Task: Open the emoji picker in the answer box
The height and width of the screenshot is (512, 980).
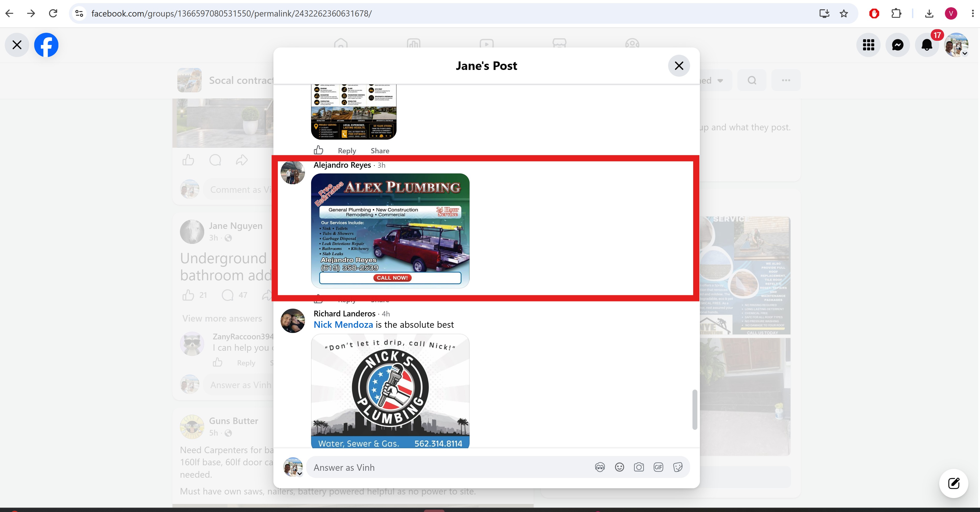Action: [x=619, y=467]
